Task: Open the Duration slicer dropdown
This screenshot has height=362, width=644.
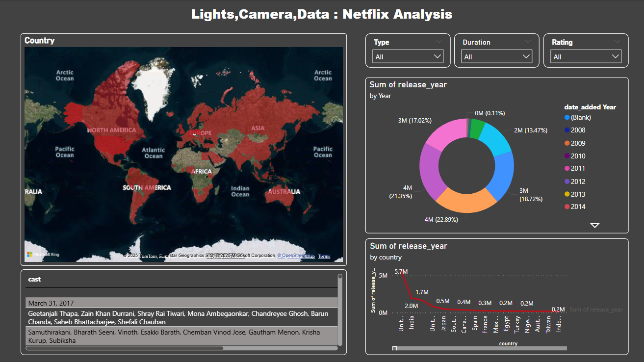Action: point(497,57)
